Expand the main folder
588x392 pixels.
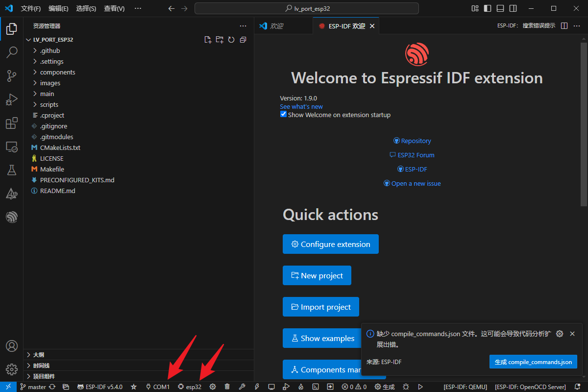pos(139,94)
